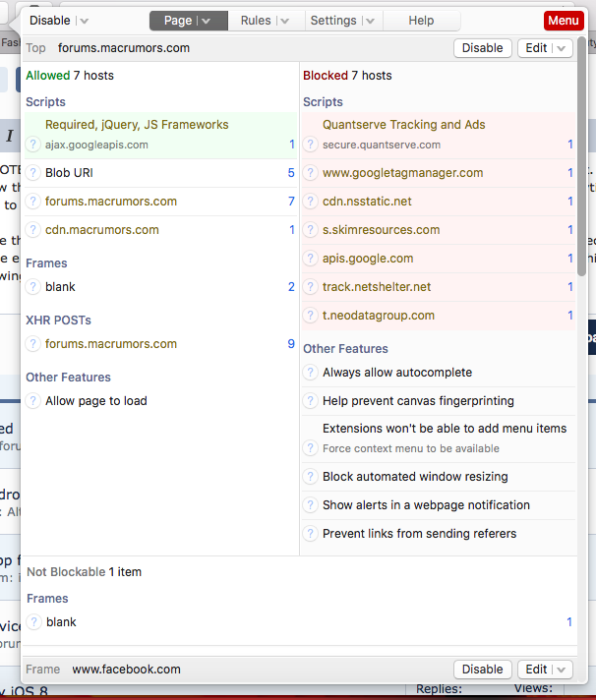Click Always allow autocomplete feature
The width and height of the screenshot is (596, 700).
tap(439, 373)
